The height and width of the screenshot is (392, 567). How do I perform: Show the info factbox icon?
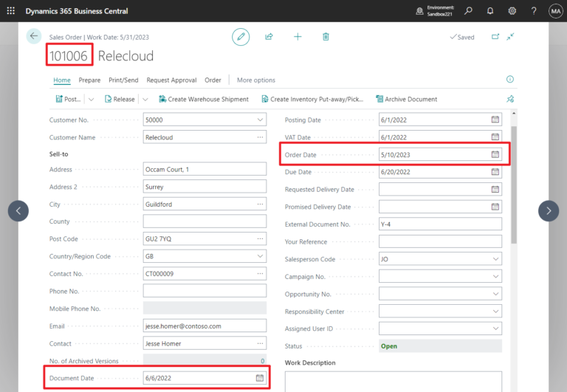[x=510, y=79]
